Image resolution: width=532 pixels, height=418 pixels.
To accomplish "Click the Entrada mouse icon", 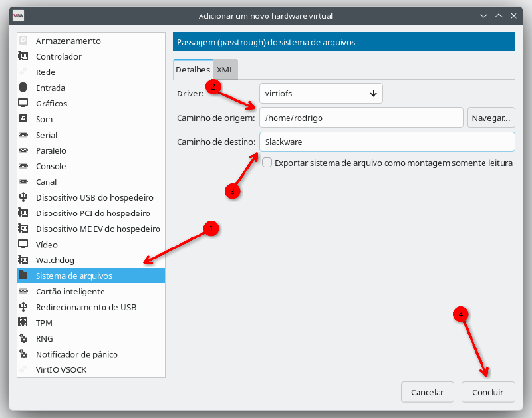I will coord(23,88).
